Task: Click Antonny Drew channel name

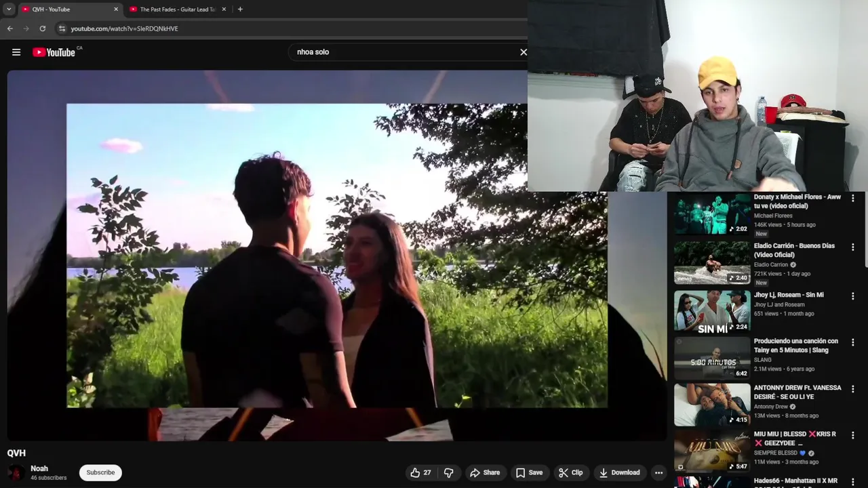Action: [771, 407]
